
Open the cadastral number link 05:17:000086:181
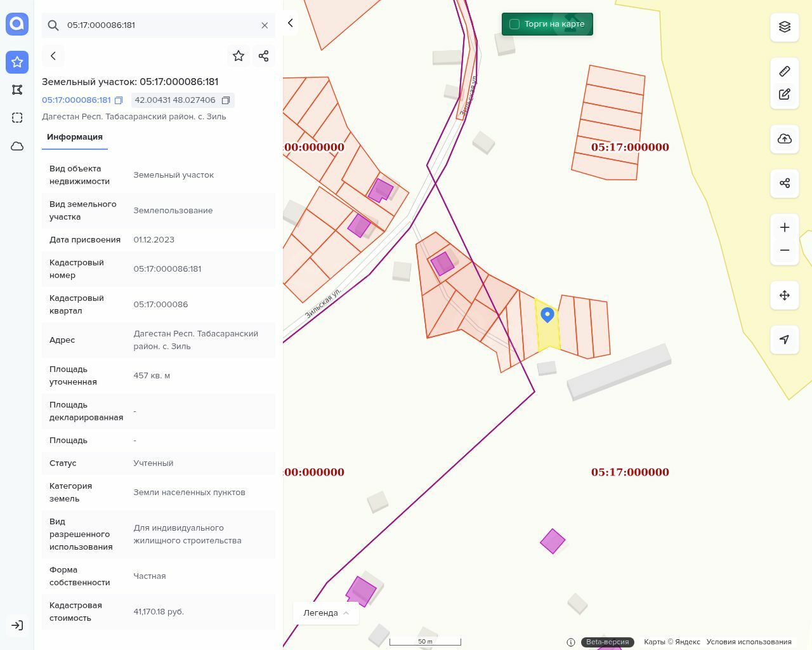pos(76,100)
